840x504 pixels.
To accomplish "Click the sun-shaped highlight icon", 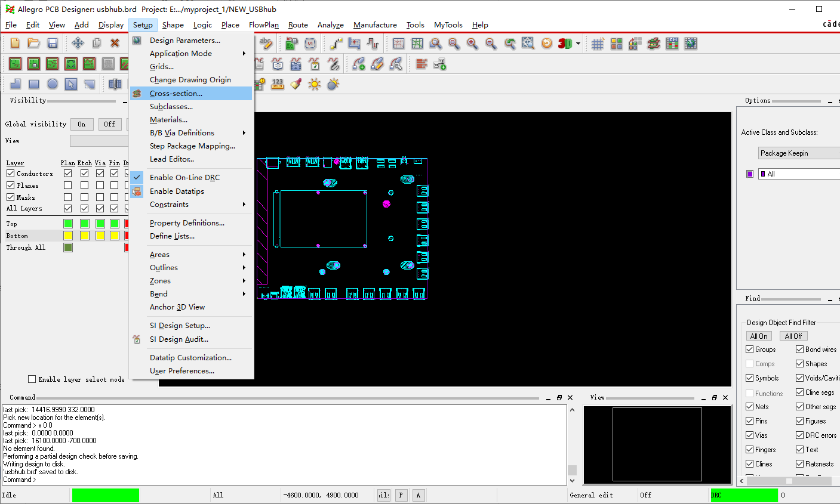I will coord(315,84).
